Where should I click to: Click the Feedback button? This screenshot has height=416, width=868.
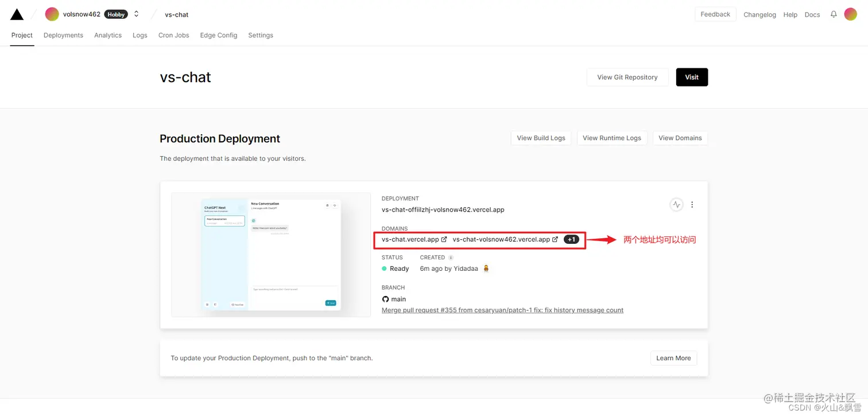click(x=715, y=14)
